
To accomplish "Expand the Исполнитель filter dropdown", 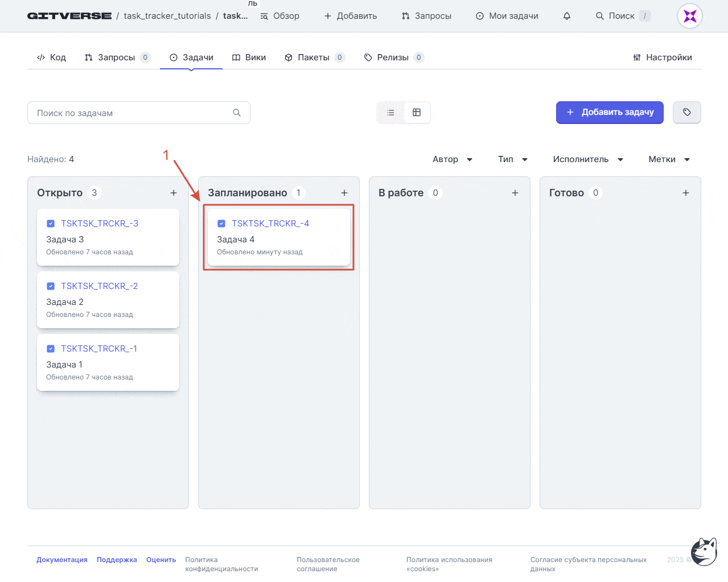I will [x=588, y=159].
